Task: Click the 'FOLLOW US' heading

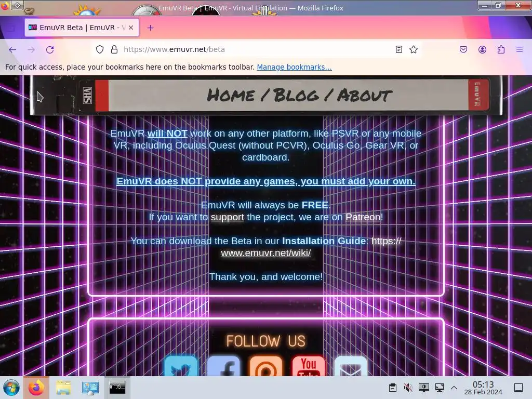Action: pos(265,341)
